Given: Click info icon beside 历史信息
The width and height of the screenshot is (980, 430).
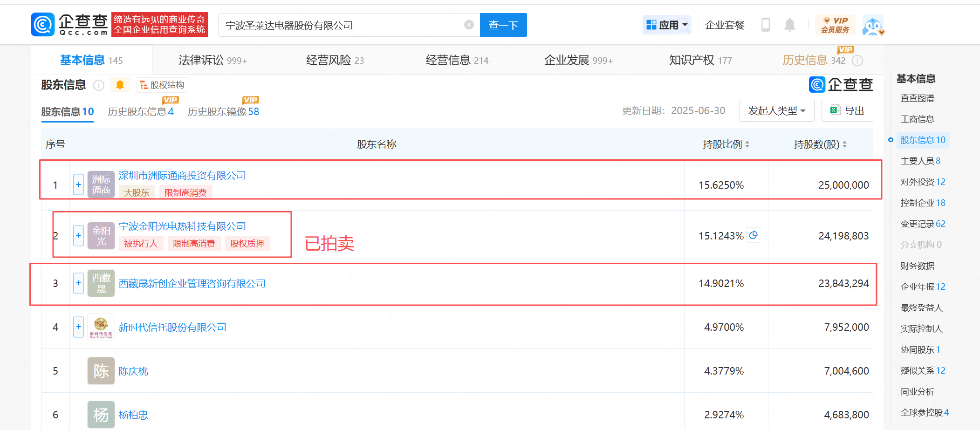Looking at the screenshot, I should point(857,61).
